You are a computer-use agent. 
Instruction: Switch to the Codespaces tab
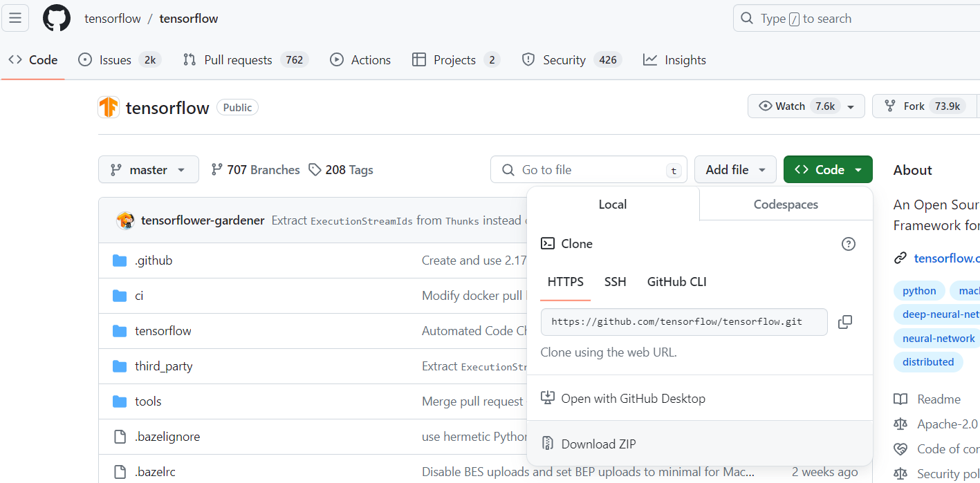point(786,205)
